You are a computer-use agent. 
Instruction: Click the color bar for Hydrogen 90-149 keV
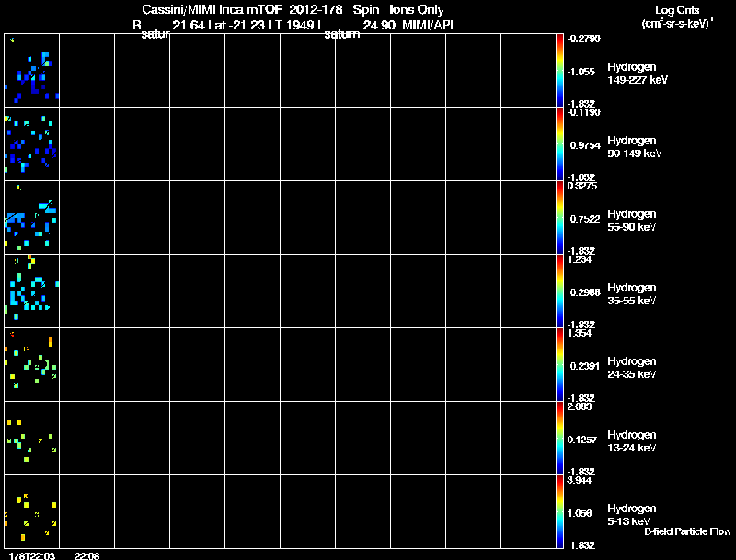click(559, 143)
